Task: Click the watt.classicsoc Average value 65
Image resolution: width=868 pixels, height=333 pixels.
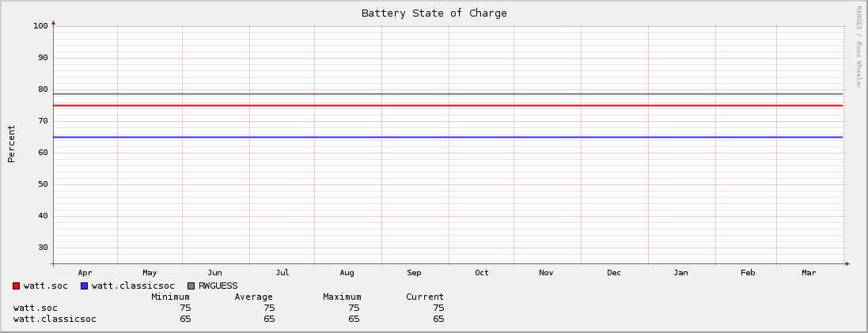Action: tap(269, 320)
